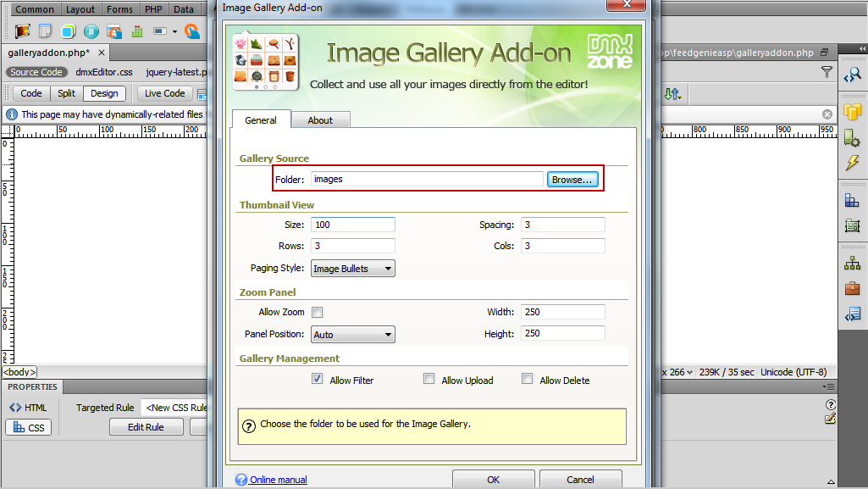The height and width of the screenshot is (489, 868).
Task: Switch to the Split view
Action: click(66, 93)
